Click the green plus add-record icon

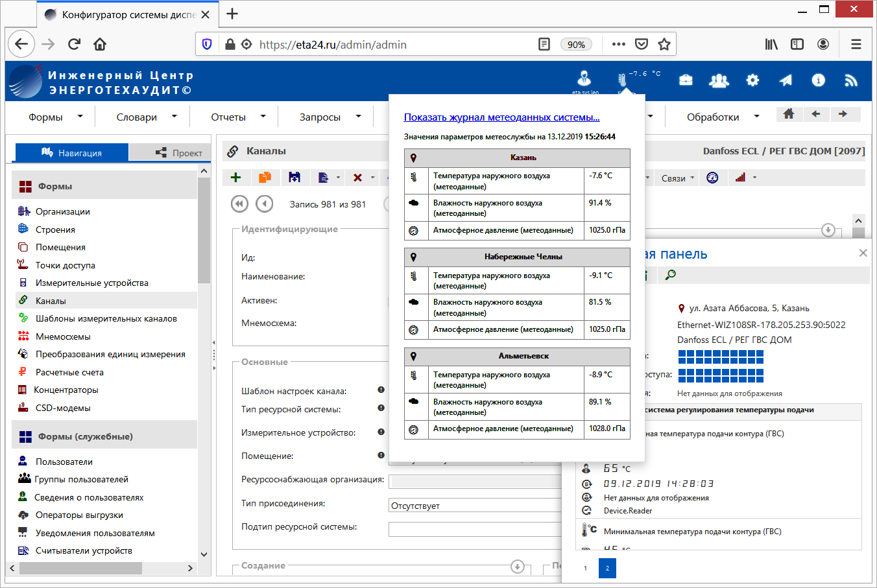(236, 178)
